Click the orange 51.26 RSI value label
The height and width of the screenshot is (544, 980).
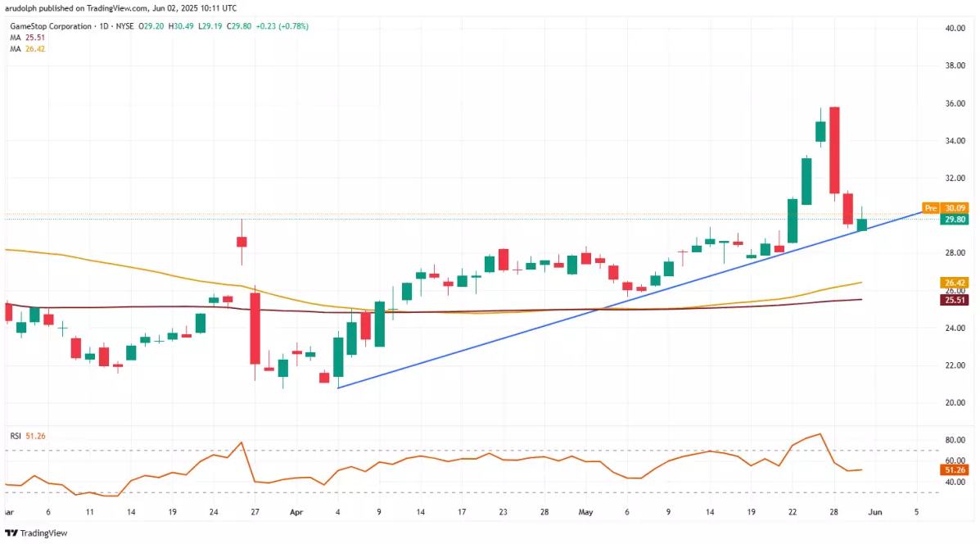(955, 469)
